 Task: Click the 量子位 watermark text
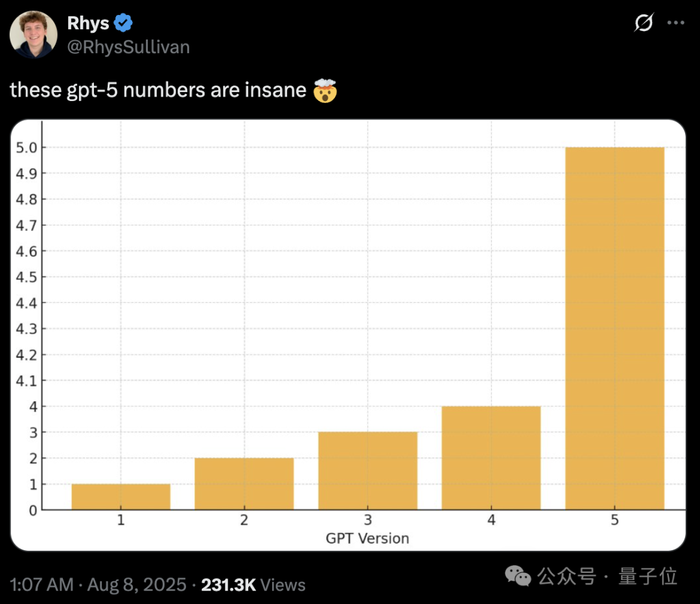(647, 575)
